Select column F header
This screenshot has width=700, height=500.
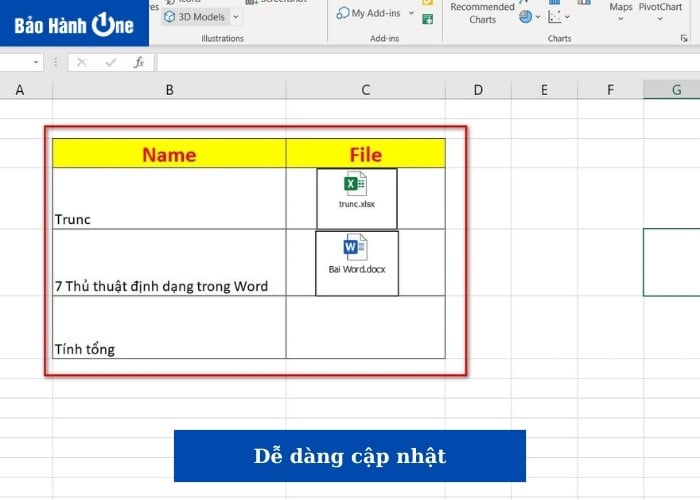[610, 90]
